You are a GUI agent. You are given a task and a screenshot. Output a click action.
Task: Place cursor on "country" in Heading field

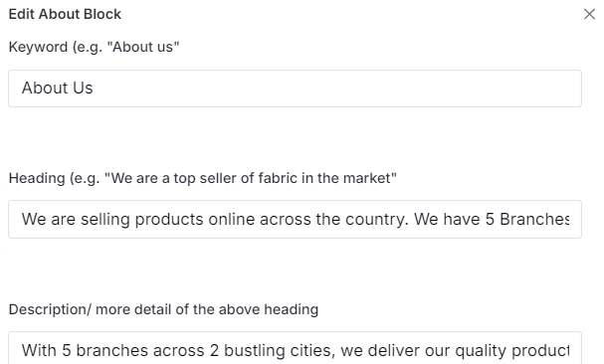(x=375, y=219)
